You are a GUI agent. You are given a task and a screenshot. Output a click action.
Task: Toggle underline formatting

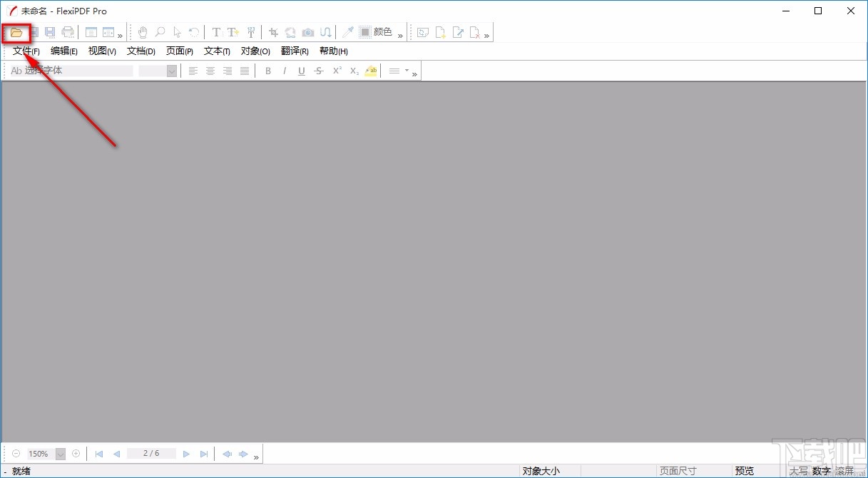click(301, 70)
